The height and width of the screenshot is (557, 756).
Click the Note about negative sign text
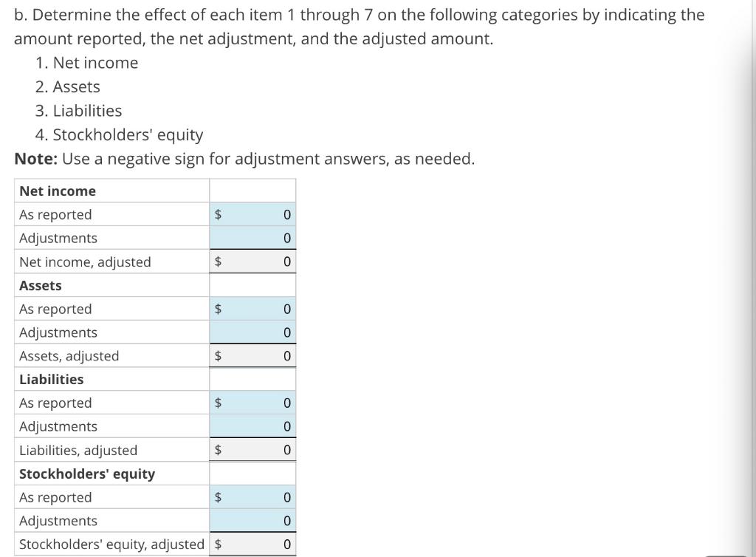pos(244,158)
